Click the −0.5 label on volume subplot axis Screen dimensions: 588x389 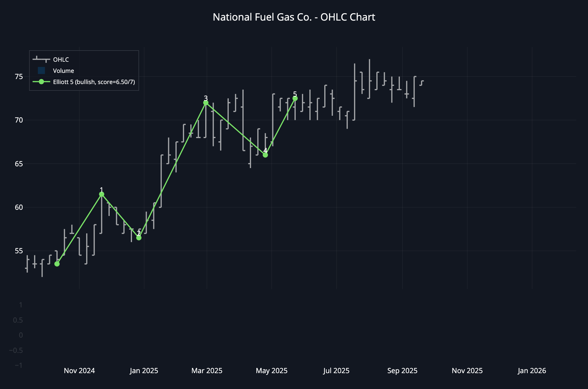click(x=16, y=350)
